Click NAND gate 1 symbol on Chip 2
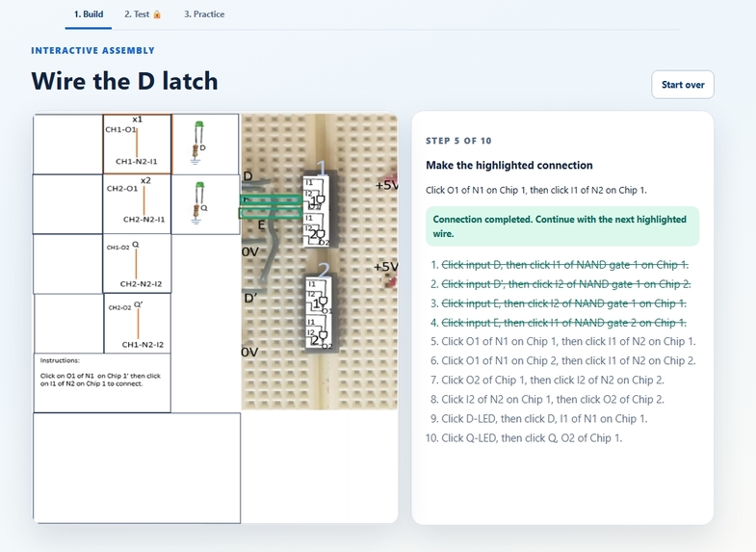Viewport: 756px width, 552px height. tap(323, 301)
